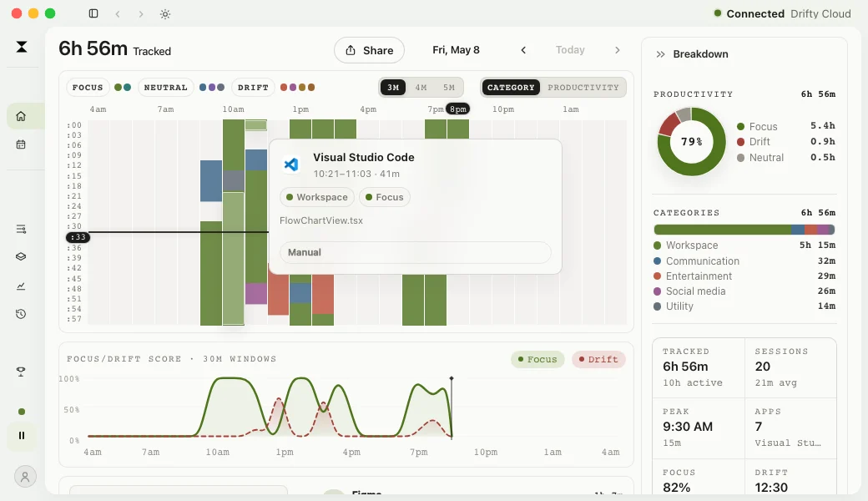Image resolution: width=868 pixels, height=501 pixels.
Task: Click the Visual Studio Code app icon
Action: click(290, 164)
